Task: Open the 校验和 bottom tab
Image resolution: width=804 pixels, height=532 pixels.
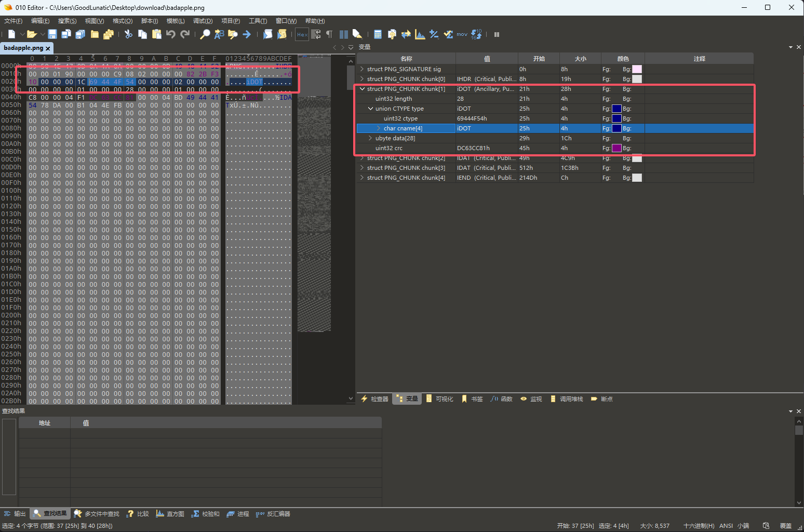Action: 205,514
